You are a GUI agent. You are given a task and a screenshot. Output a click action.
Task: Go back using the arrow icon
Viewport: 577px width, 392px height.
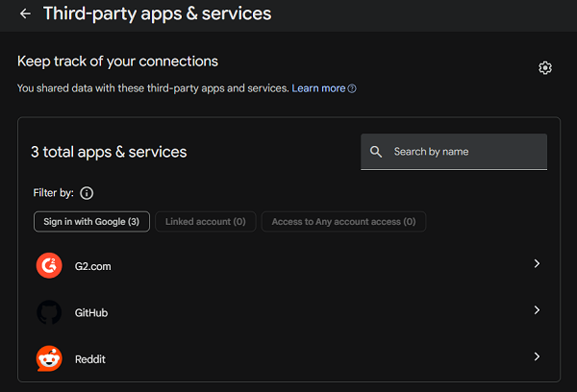pos(25,14)
